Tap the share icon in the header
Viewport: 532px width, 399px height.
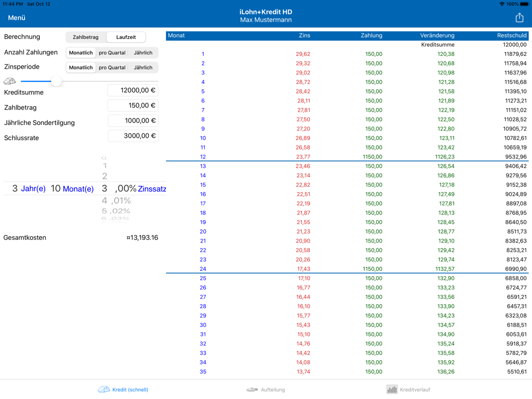click(x=519, y=18)
